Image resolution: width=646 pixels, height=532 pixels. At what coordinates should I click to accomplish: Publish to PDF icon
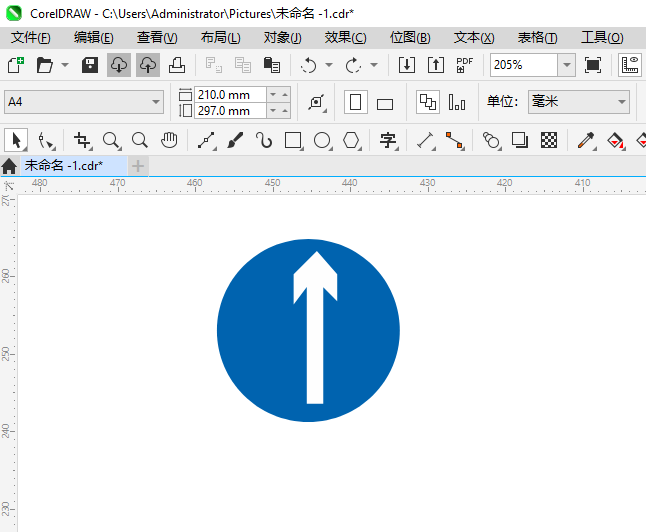tap(465, 65)
